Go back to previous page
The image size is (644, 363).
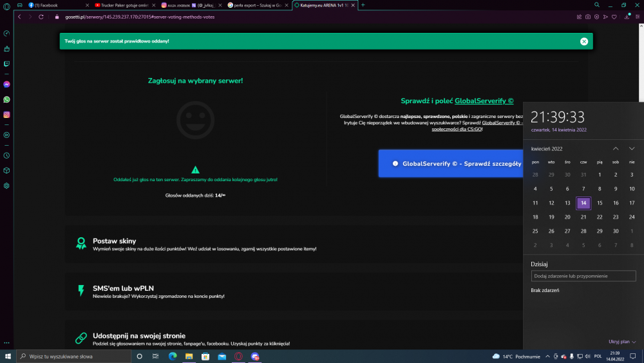point(19,17)
